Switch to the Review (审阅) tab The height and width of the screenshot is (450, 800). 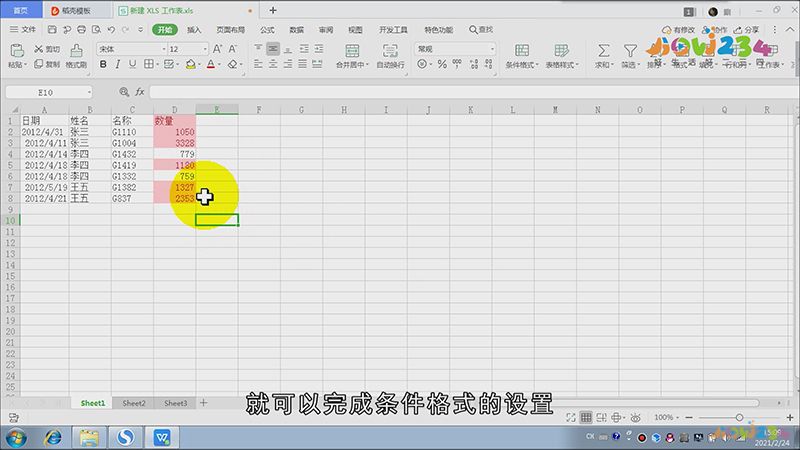(326, 30)
